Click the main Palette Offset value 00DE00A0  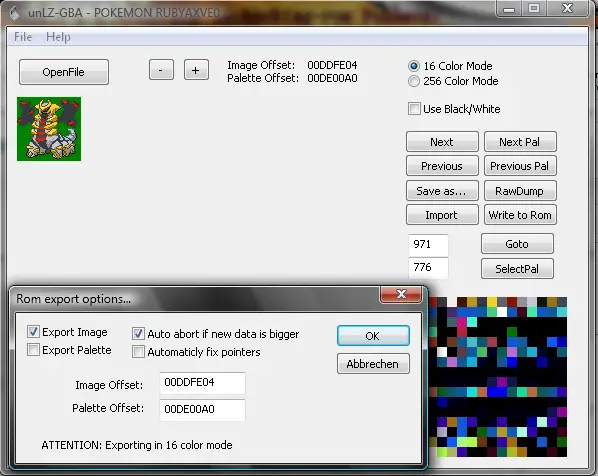[x=332, y=78]
